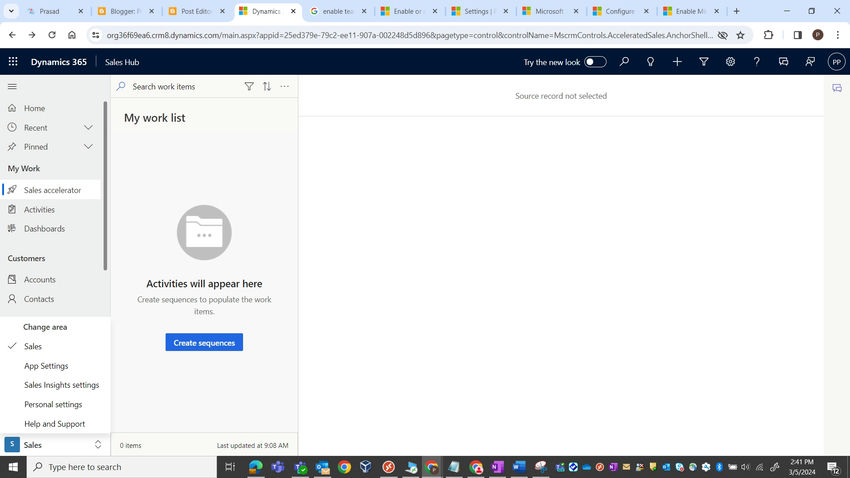Toggle the Try the new look switch

[595, 62]
